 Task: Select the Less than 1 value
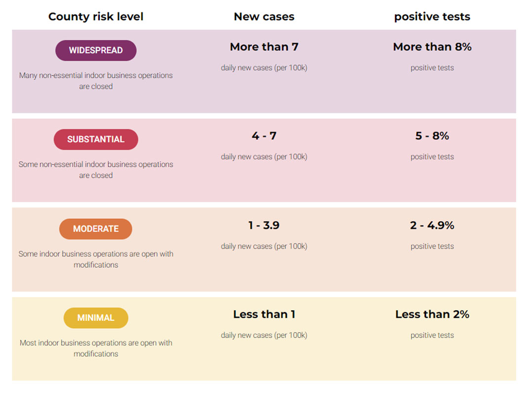click(264, 314)
